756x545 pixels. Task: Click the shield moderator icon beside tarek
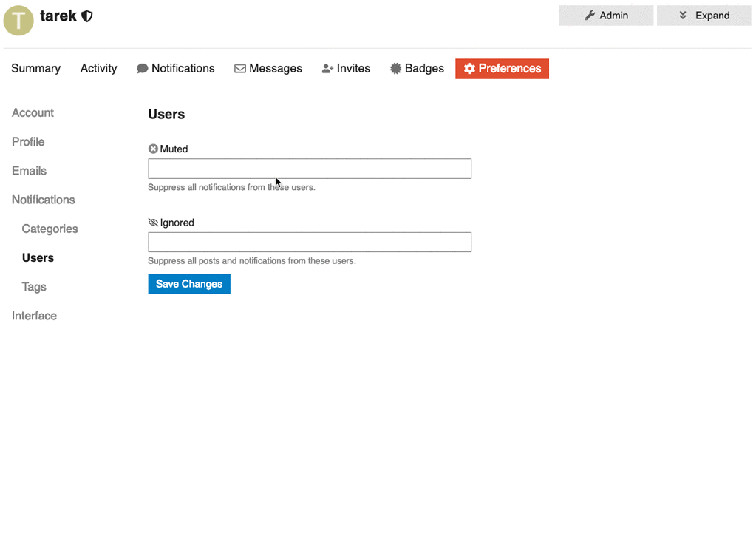[87, 16]
